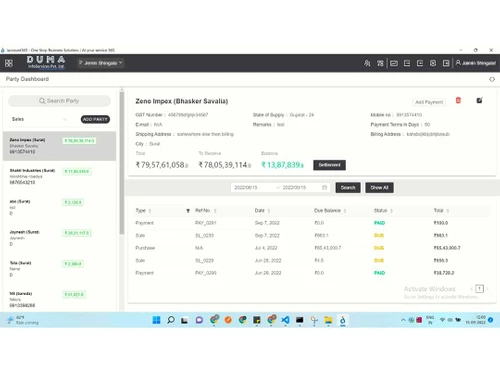Open calendar icon in date range field

pyautogui.click(x=324, y=188)
